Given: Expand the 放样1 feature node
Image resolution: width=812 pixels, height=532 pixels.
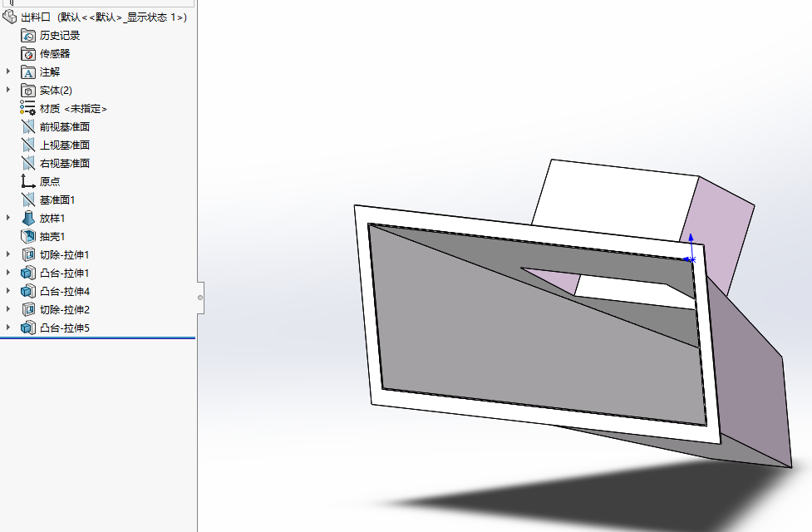Looking at the screenshot, I should 7,218.
